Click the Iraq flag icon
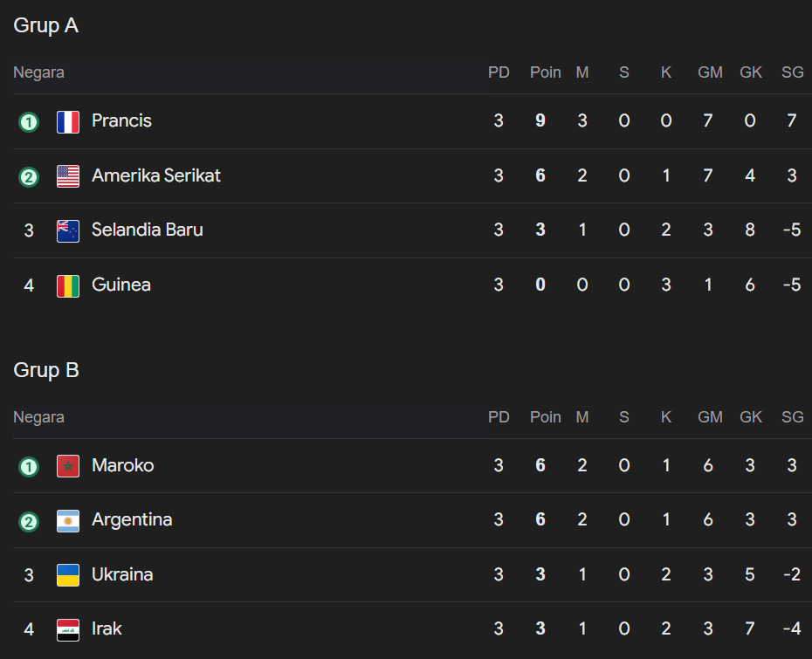The width and height of the screenshot is (812, 659). tap(68, 629)
